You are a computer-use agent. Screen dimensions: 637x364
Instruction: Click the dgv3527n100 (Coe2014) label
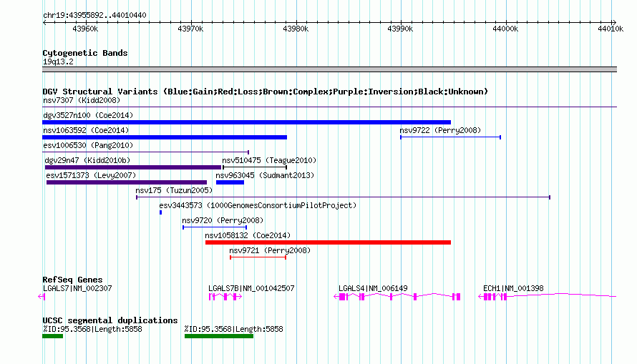click(88, 115)
